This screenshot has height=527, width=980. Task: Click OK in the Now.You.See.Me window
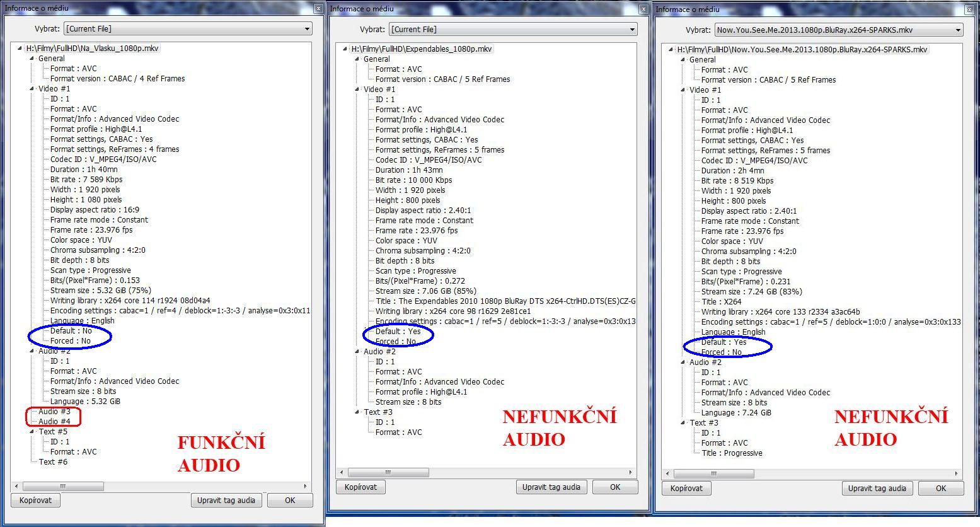coord(940,488)
